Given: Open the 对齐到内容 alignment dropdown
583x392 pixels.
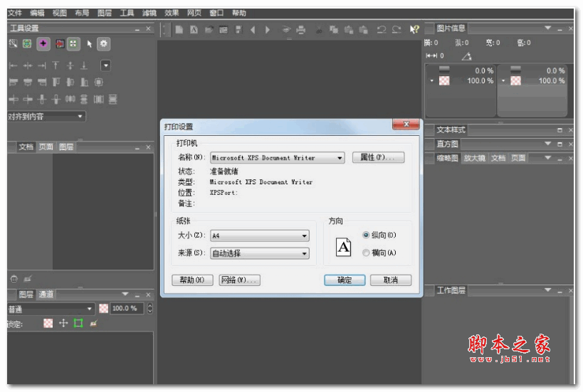Looking at the screenshot, I should (x=46, y=116).
